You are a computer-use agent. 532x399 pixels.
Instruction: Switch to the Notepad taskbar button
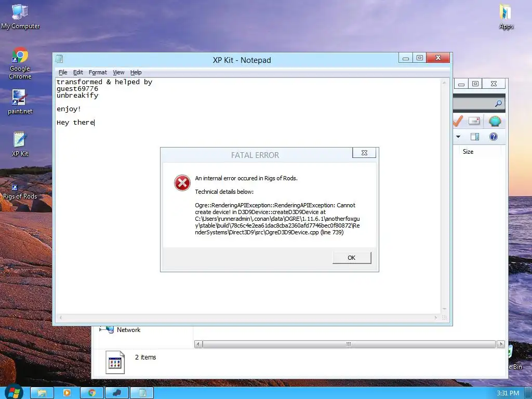(142, 393)
